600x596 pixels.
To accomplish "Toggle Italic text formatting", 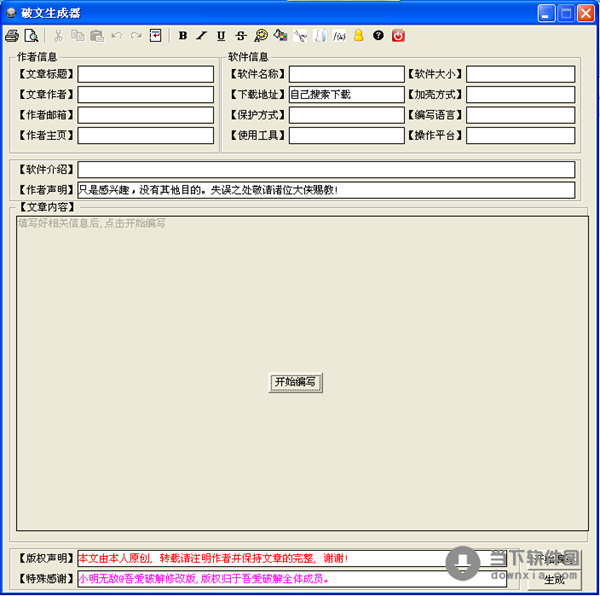I will point(201,36).
